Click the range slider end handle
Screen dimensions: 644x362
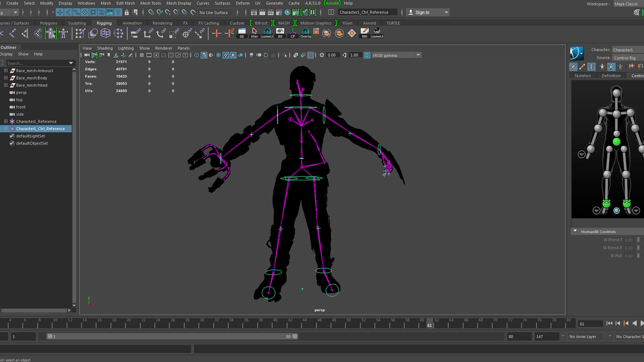coord(295,336)
